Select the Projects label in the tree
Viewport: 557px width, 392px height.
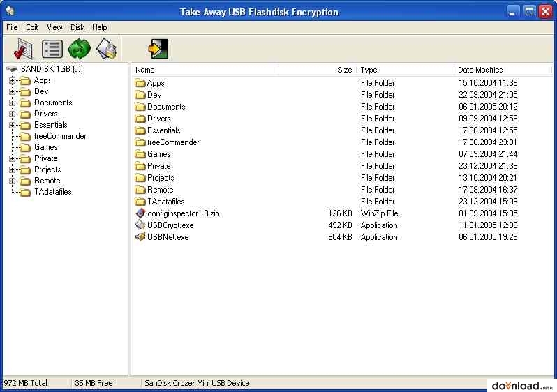pos(47,169)
